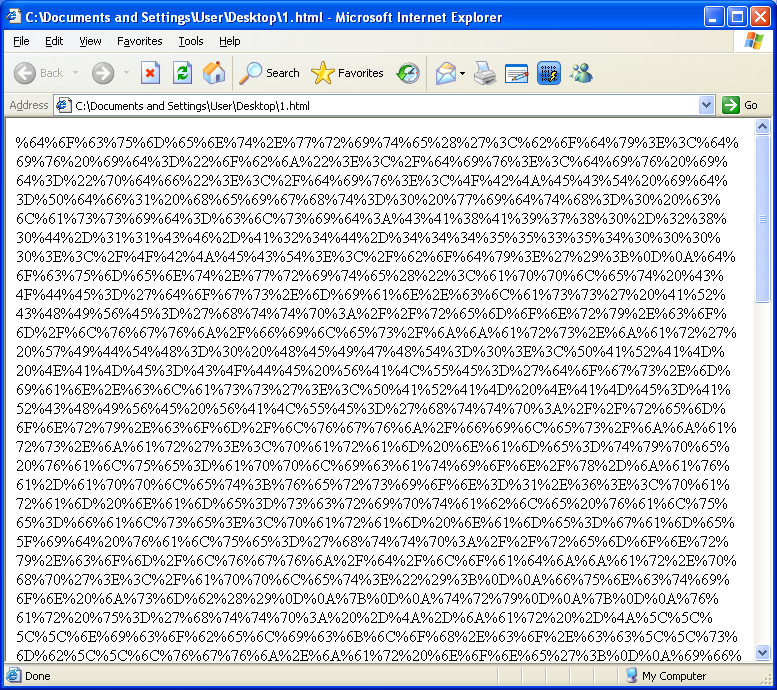
Task: Go to the Home page icon
Action: [x=214, y=73]
